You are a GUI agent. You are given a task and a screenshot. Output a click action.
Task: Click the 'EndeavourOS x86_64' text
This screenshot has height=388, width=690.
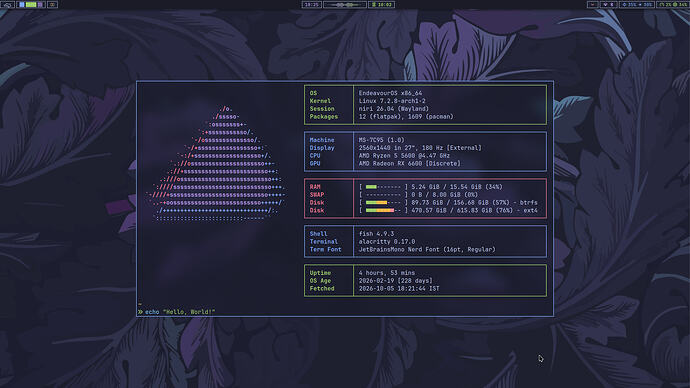[390, 93]
